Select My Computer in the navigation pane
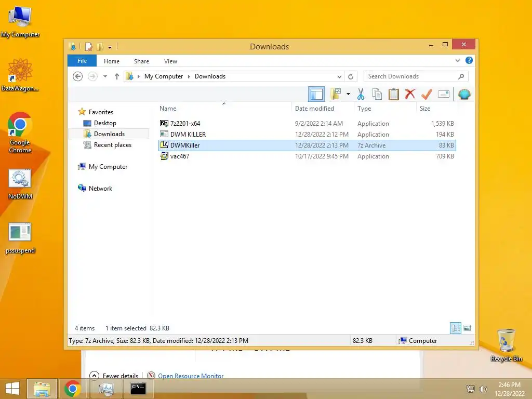This screenshot has height=399, width=532. pyautogui.click(x=108, y=167)
